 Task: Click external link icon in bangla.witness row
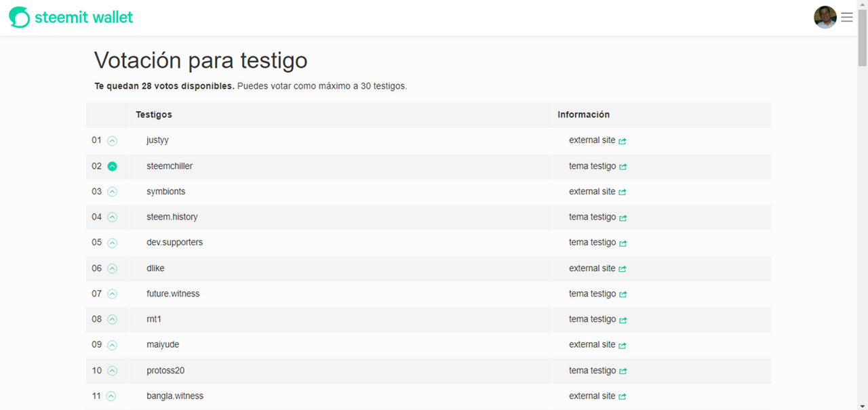click(x=623, y=396)
